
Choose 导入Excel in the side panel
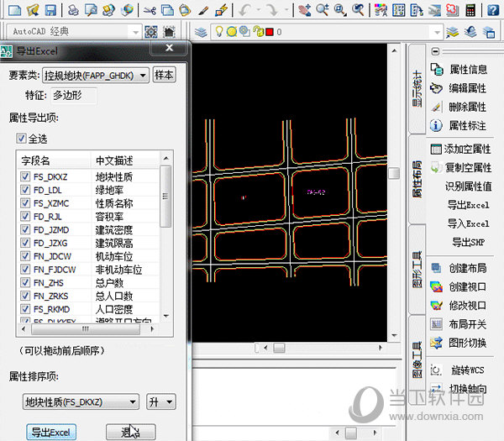coord(469,223)
